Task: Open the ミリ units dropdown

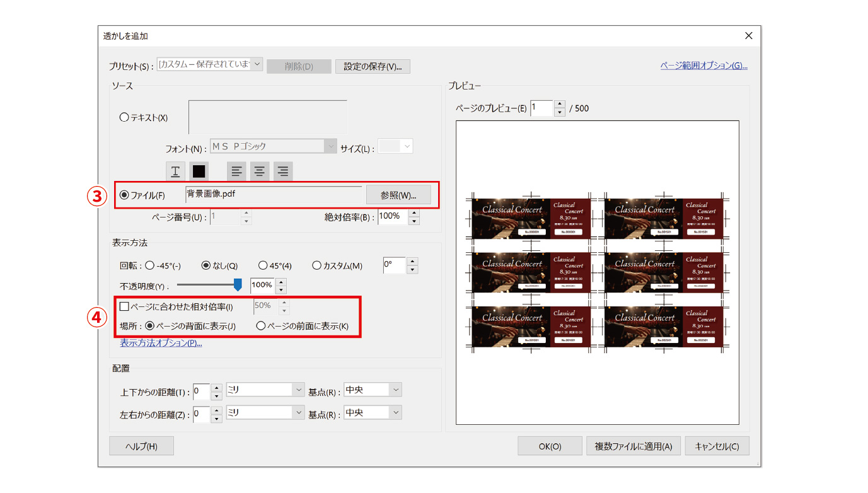Action: coord(298,389)
